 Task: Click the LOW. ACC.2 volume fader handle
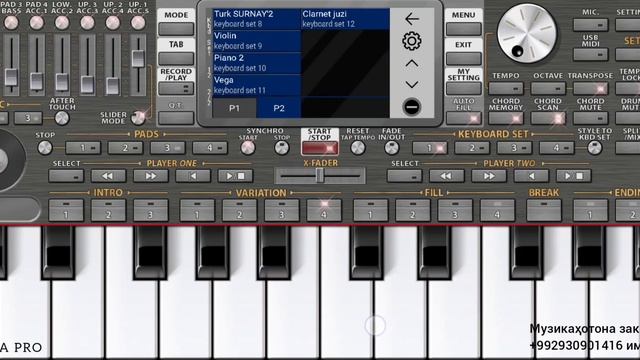coord(62,82)
